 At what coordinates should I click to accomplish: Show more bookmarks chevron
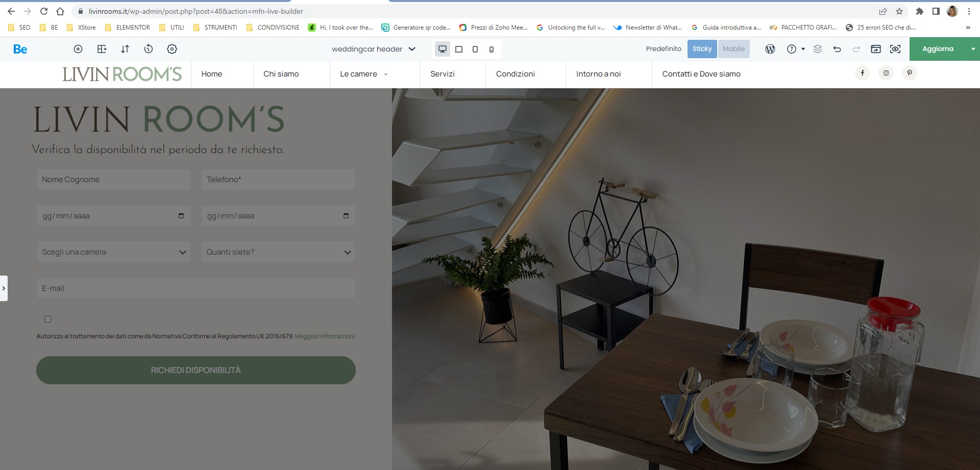tap(968, 28)
